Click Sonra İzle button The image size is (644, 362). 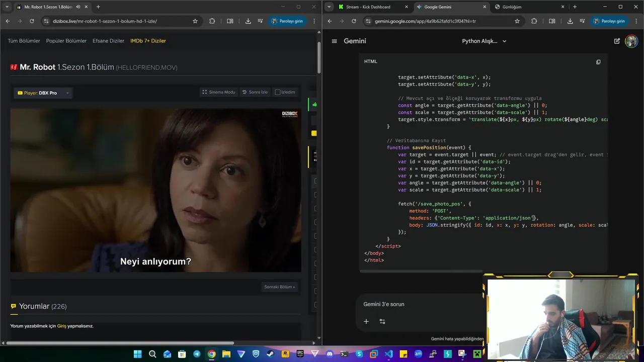point(255,92)
